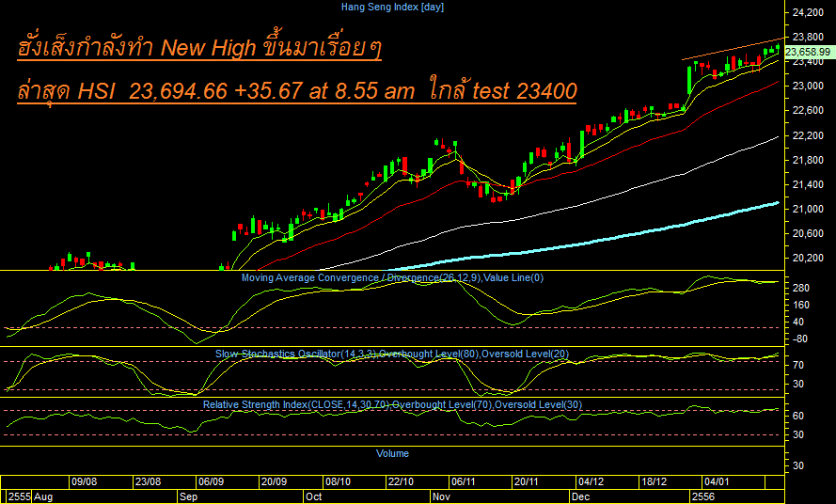Click the 'HSI 23,694.66 +35.67' annotation line
This screenshot has width=836, height=504.
296,90
